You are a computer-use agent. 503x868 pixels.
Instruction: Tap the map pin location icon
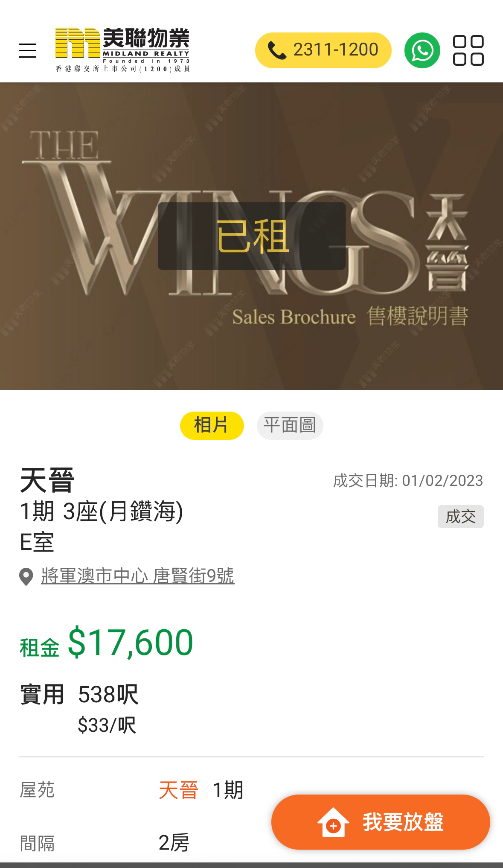point(26,577)
